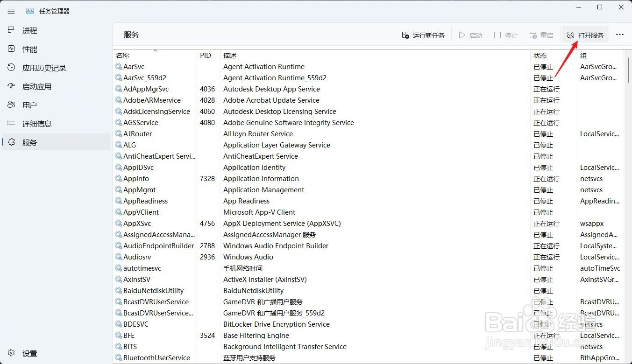Click the 蓝牙用户支持服务 description
The height and width of the screenshot is (364, 632).
[249, 358]
